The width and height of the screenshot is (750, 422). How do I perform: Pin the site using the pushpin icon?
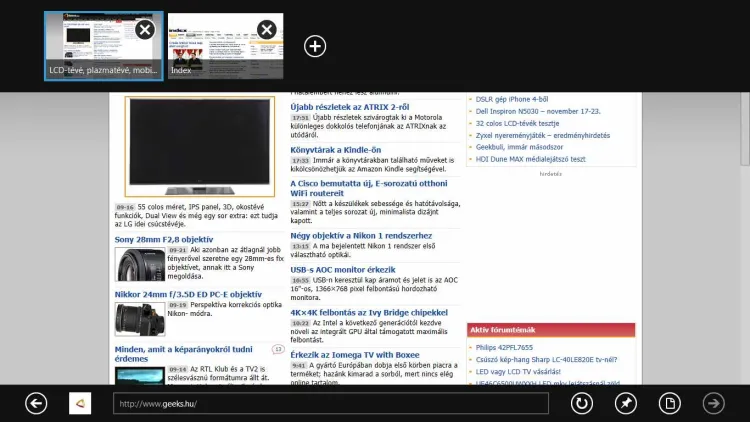click(626, 403)
